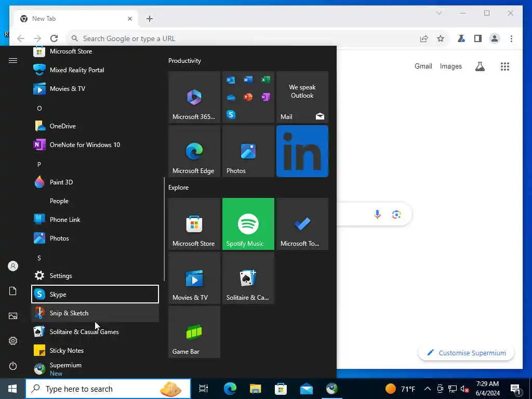532x399 pixels.
Task: Open the LinkedIn tile
Action: tap(302, 151)
